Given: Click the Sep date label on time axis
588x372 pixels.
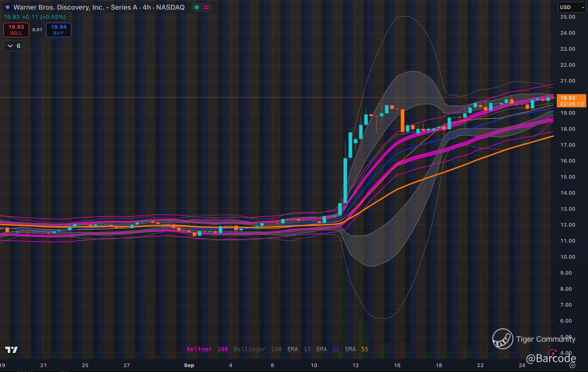Looking at the screenshot, I should pos(189,365).
